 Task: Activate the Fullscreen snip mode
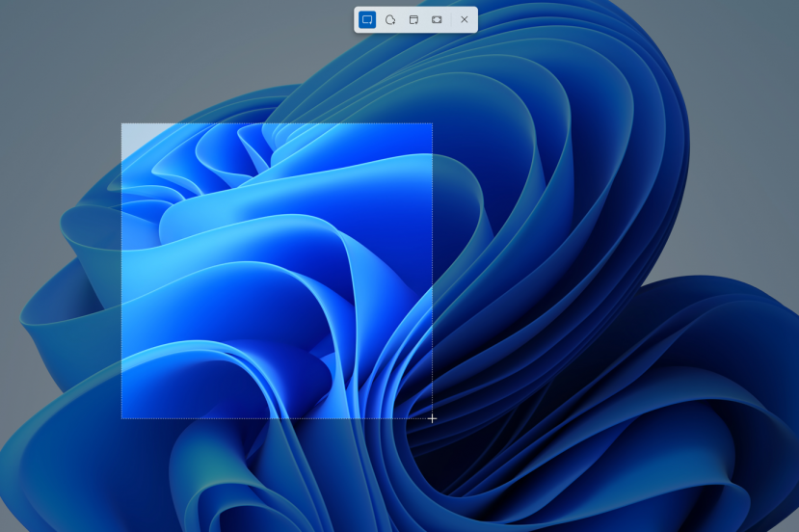click(437, 19)
